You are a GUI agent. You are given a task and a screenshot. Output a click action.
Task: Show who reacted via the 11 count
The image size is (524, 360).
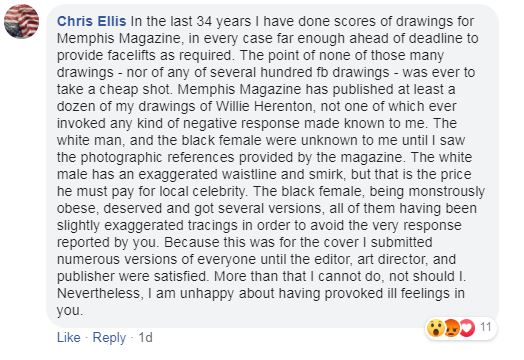485,327
